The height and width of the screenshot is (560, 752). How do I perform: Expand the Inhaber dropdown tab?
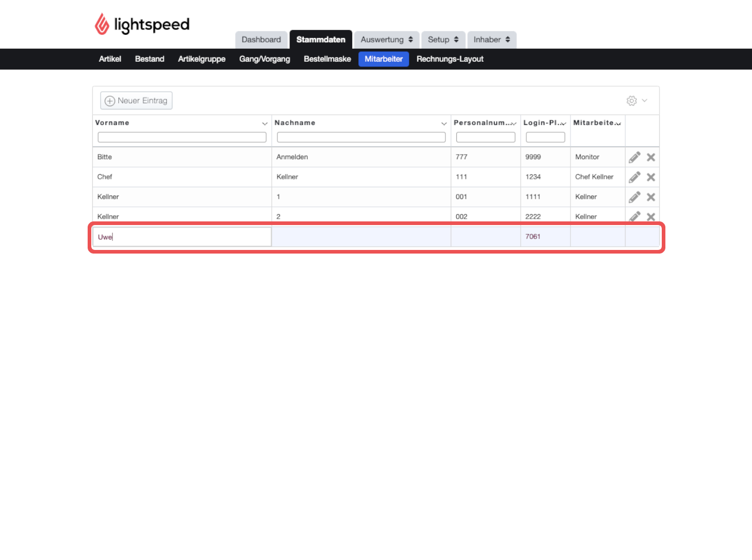click(x=492, y=39)
